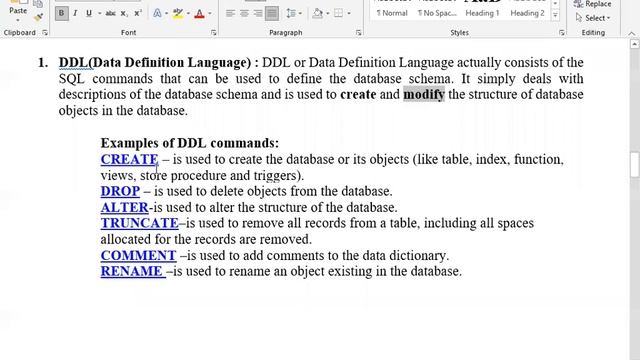Align text left
Image resolution: width=640 pixels, height=360 pixels.
coord(230,13)
